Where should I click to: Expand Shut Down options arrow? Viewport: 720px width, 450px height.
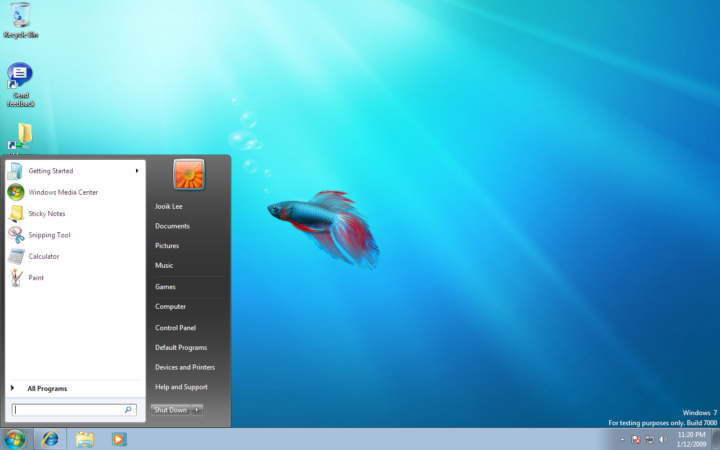click(x=197, y=410)
